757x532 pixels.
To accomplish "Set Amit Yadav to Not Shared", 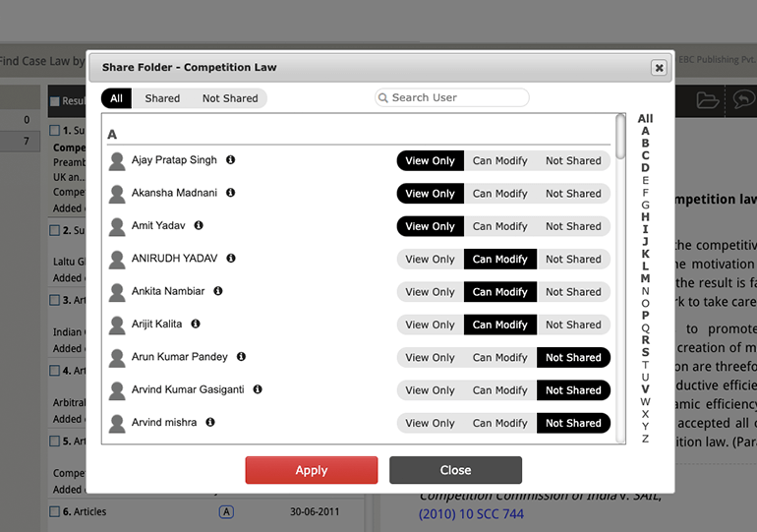I will (x=573, y=226).
